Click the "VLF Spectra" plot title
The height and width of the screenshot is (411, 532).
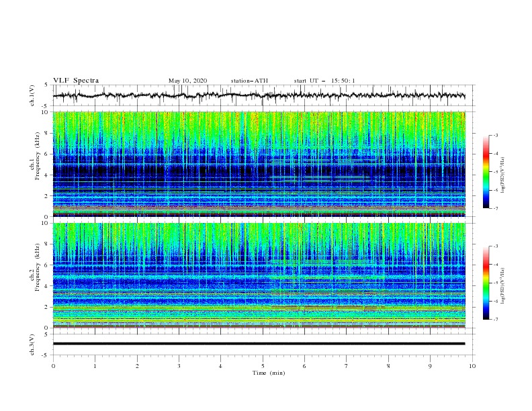(x=76, y=81)
